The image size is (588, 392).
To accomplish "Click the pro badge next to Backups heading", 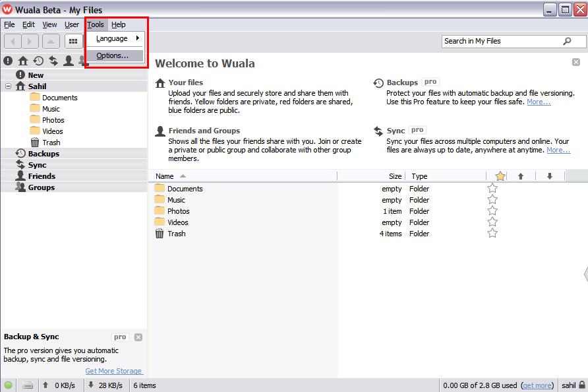I will click(x=430, y=81).
